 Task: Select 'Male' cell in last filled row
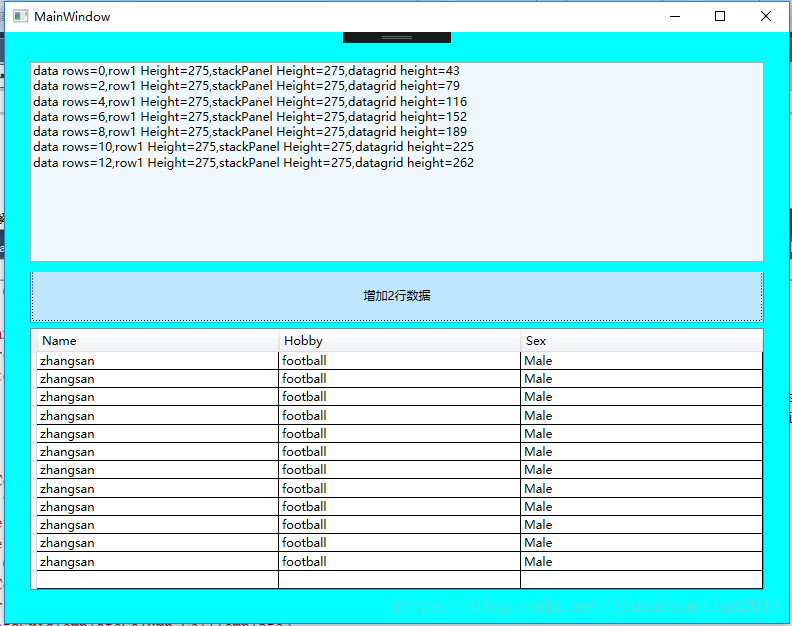click(x=641, y=561)
